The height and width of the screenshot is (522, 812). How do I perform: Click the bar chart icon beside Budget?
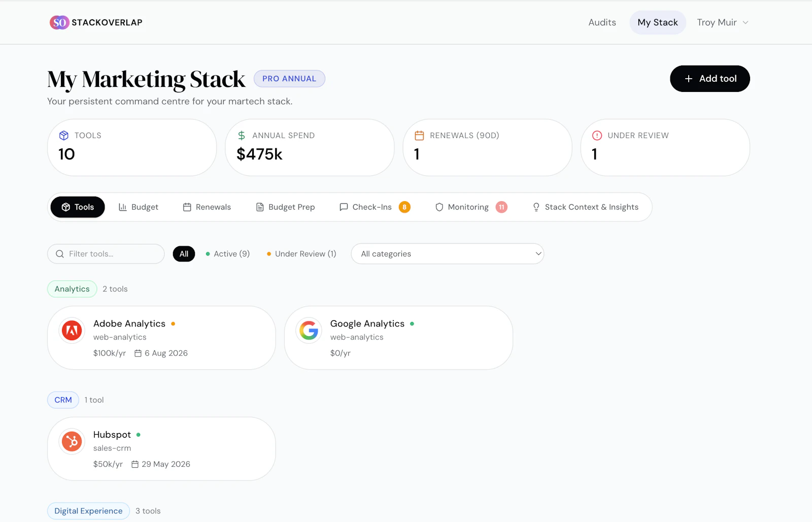click(123, 207)
